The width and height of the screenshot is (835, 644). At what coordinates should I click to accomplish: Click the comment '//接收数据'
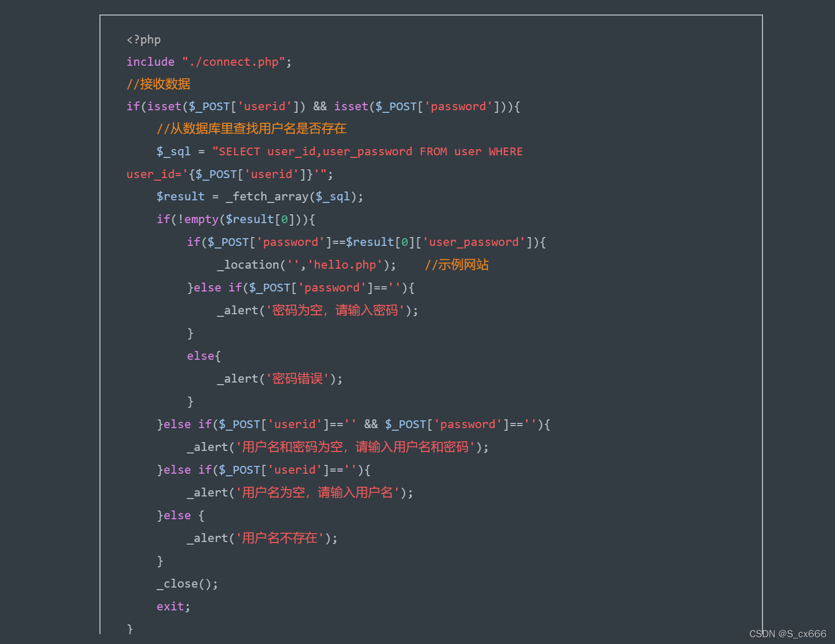click(x=159, y=84)
